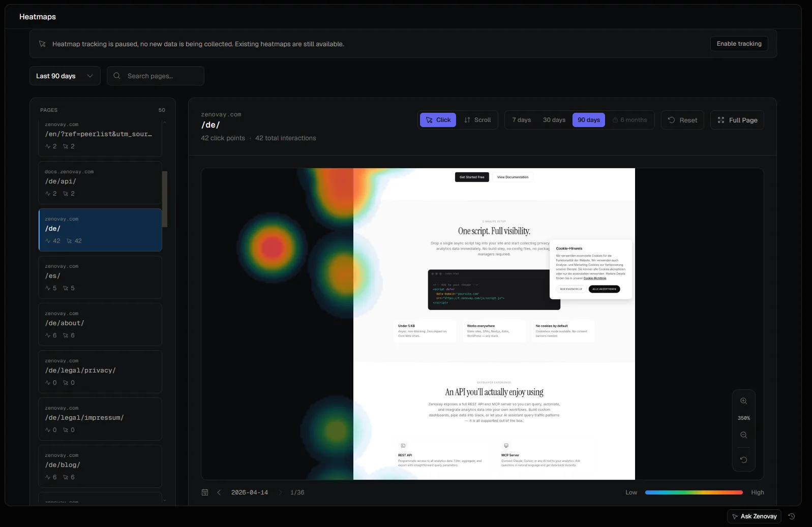Click the pages list scrollbar thumb
This screenshot has width=812, height=527.
pos(164,199)
